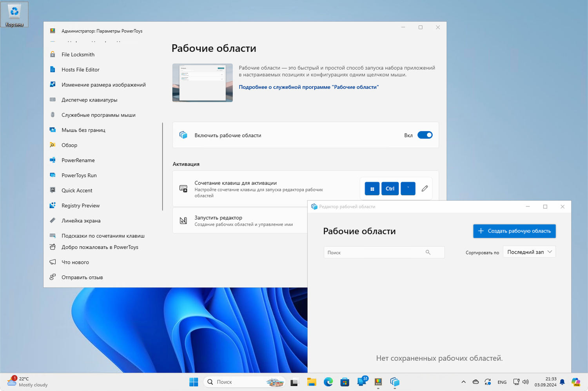
Task: Click the Ctrl key button in shortcut
Action: 390,189
